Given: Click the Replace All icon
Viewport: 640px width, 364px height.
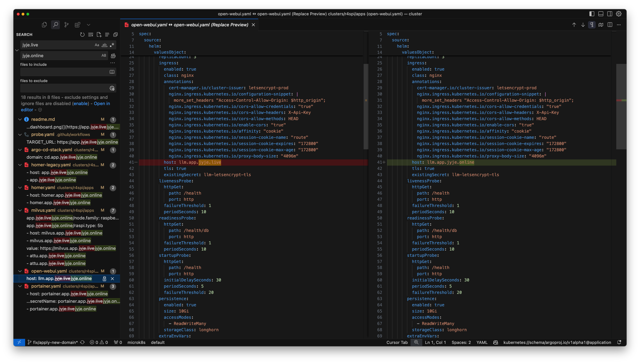Looking at the screenshot, I should [113, 56].
